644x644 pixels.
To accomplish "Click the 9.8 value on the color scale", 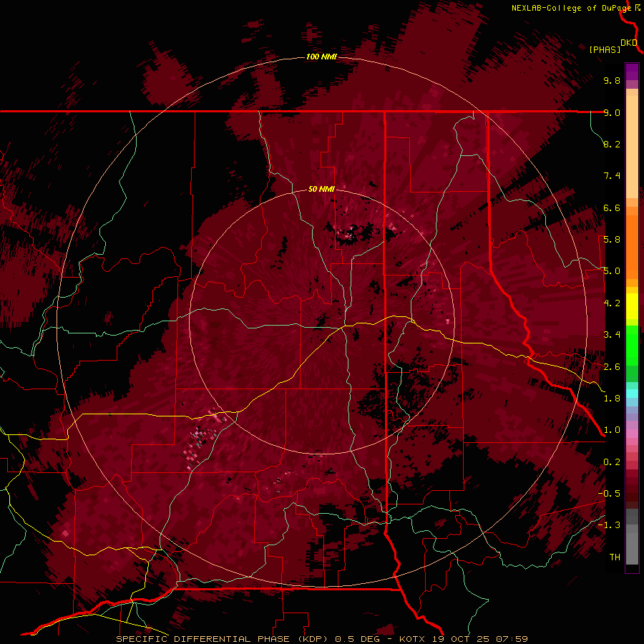I will tap(612, 80).
